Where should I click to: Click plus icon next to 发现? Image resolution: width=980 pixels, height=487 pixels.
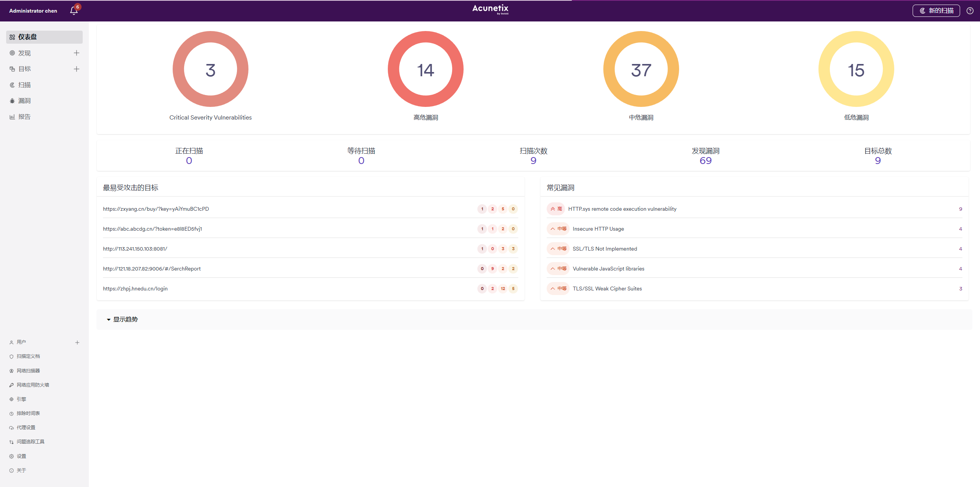(x=77, y=53)
